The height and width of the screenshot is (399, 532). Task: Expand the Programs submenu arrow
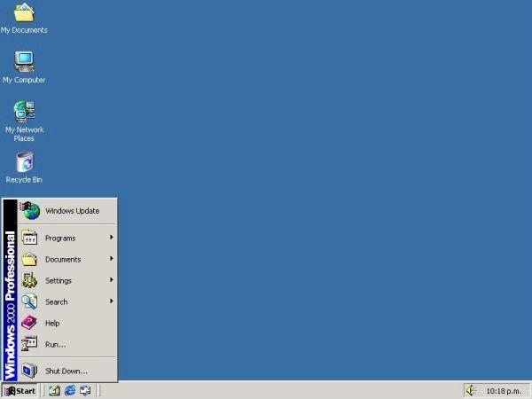tap(111, 238)
